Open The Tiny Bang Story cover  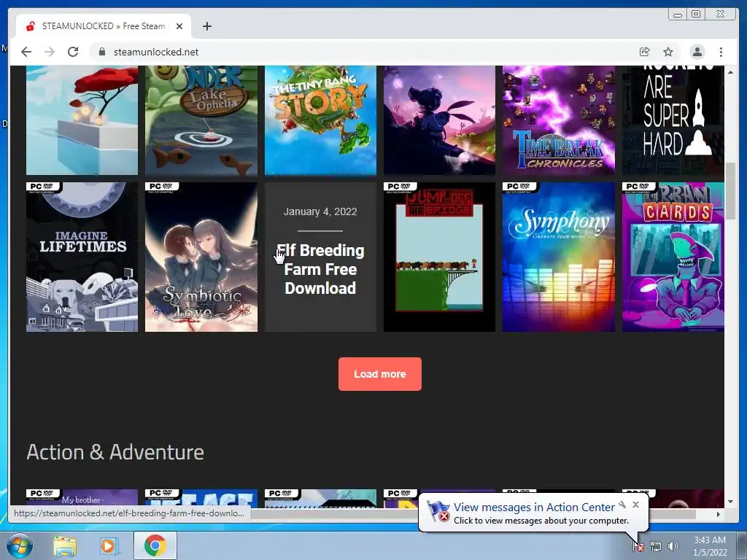(320, 120)
